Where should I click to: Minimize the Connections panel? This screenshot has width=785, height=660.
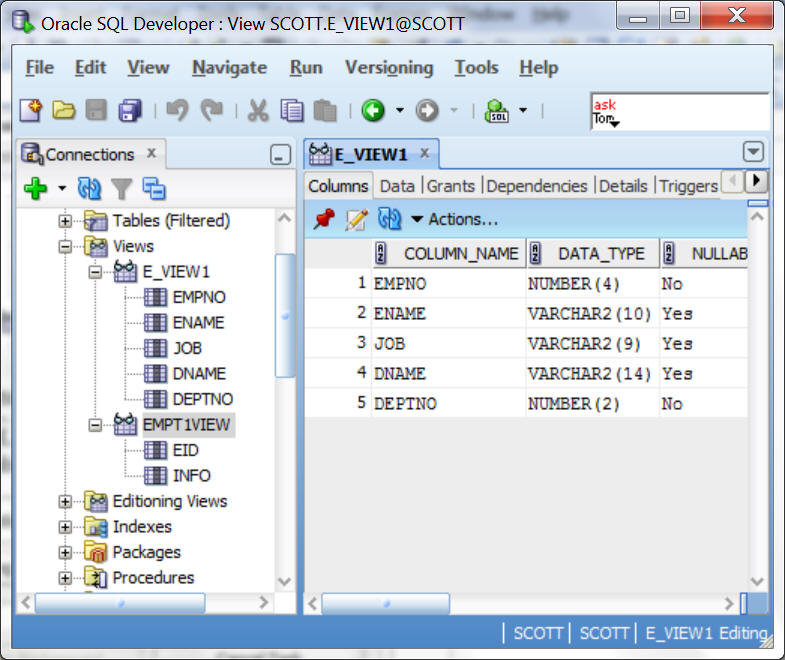point(280,155)
